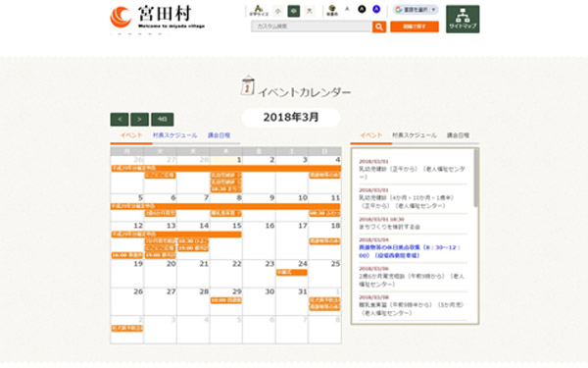This screenshot has width=588, height=368.
Task: Click the orange search magnifier button
Action: [379, 26]
